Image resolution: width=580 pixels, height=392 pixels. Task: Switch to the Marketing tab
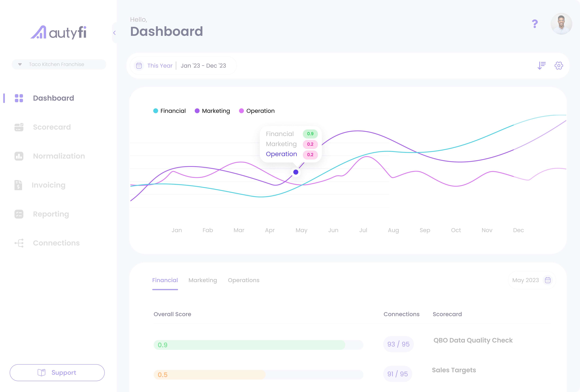click(x=203, y=280)
